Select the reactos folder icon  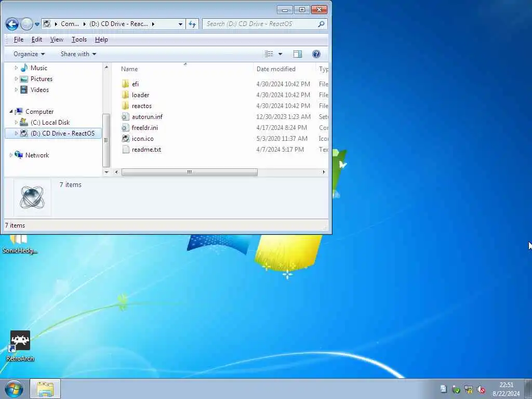coord(126,105)
